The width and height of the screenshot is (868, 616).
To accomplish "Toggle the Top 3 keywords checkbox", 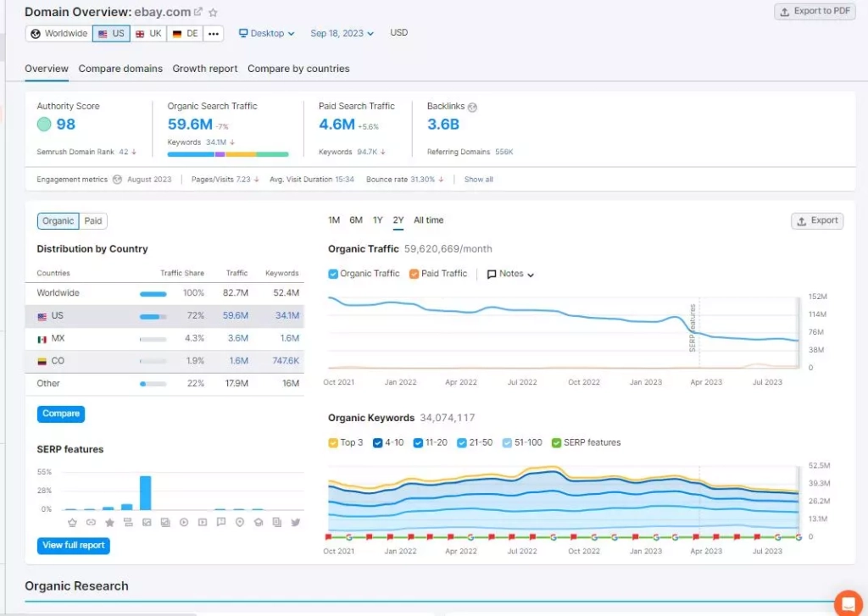I will tap(333, 443).
